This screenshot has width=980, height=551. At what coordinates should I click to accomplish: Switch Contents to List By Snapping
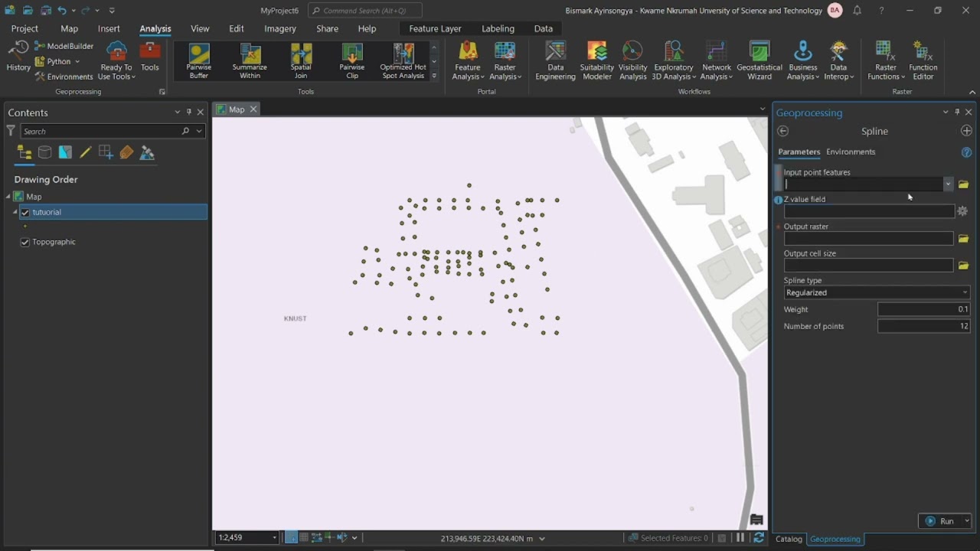click(106, 153)
